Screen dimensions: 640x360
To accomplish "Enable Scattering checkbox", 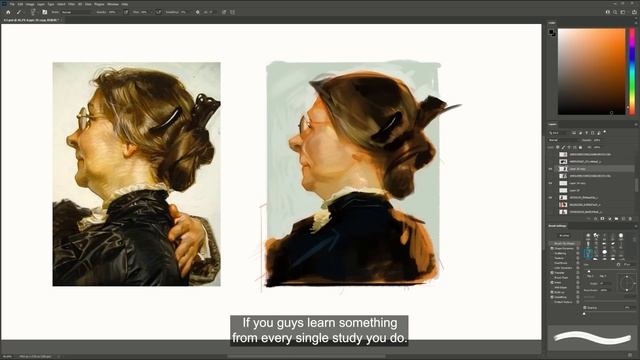I will pos(552,253).
